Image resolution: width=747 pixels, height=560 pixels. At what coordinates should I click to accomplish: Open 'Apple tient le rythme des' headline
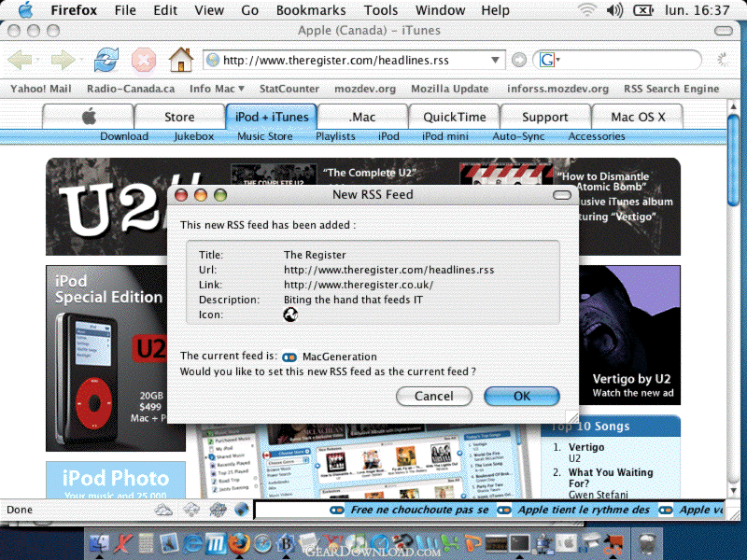click(x=584, y=510)
